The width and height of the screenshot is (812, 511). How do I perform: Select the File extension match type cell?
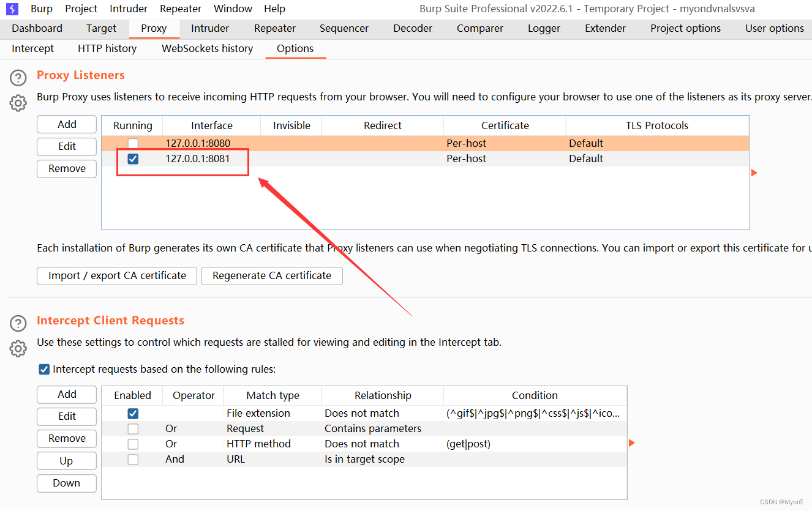point(273,413)
